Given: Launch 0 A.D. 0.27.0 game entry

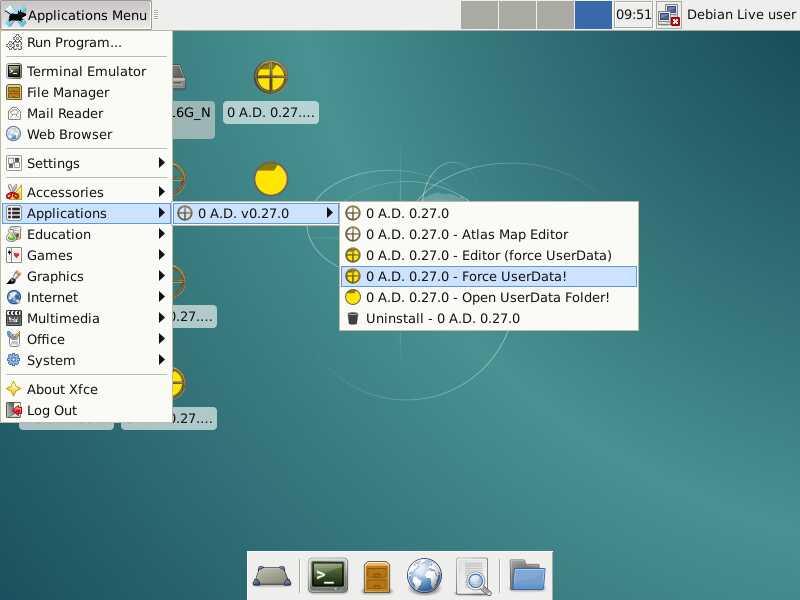Looking at the screenshot, I should click(x=489, y=213).
